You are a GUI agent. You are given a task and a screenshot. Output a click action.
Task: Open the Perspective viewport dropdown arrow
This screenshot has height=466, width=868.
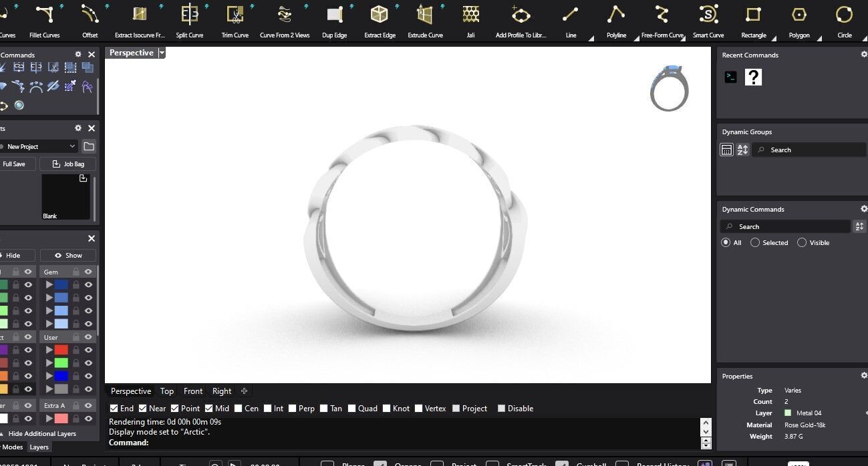click(162, 53)
